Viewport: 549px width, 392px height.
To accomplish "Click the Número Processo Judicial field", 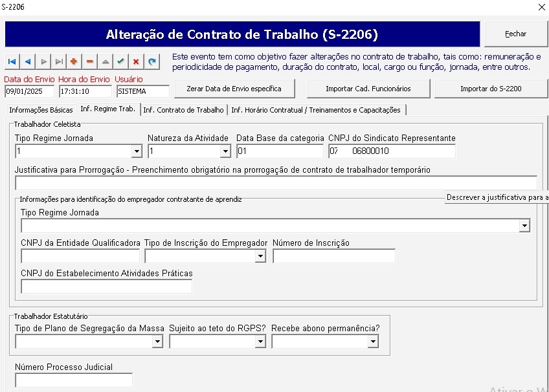I will (74, 380).
